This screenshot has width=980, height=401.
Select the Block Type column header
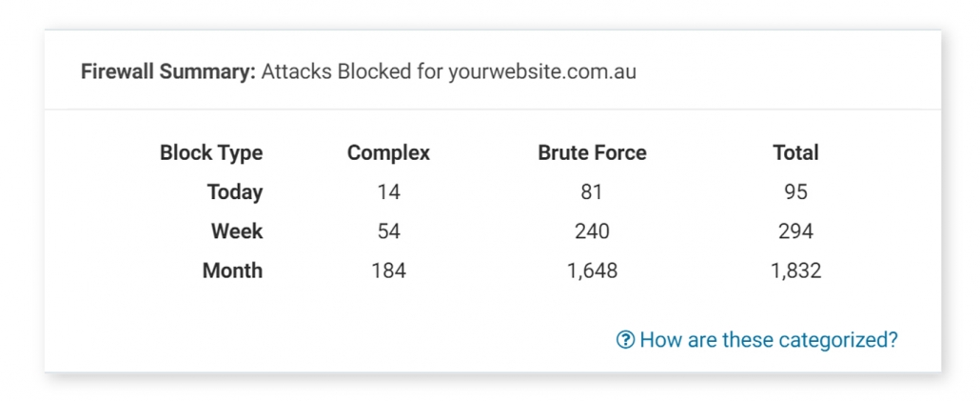[x=211, y=152]
